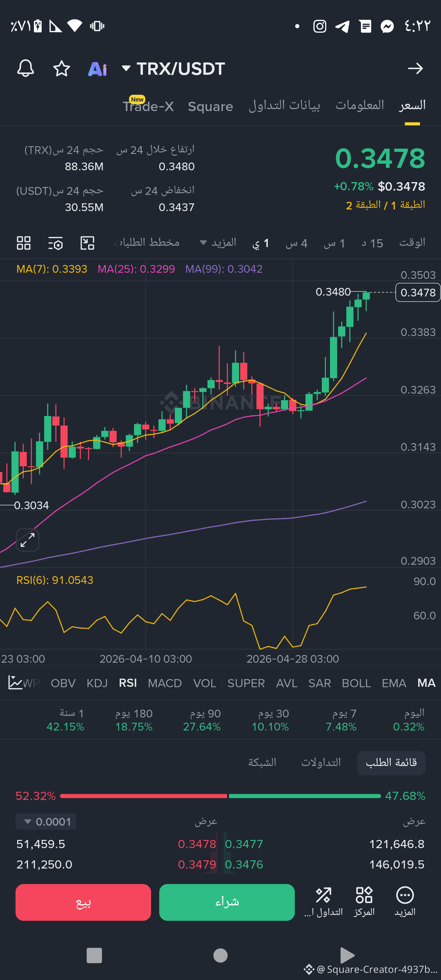Toggle the OBV sub-indicator
Screen dimensions: 441x980
click(x=63, y=683)
